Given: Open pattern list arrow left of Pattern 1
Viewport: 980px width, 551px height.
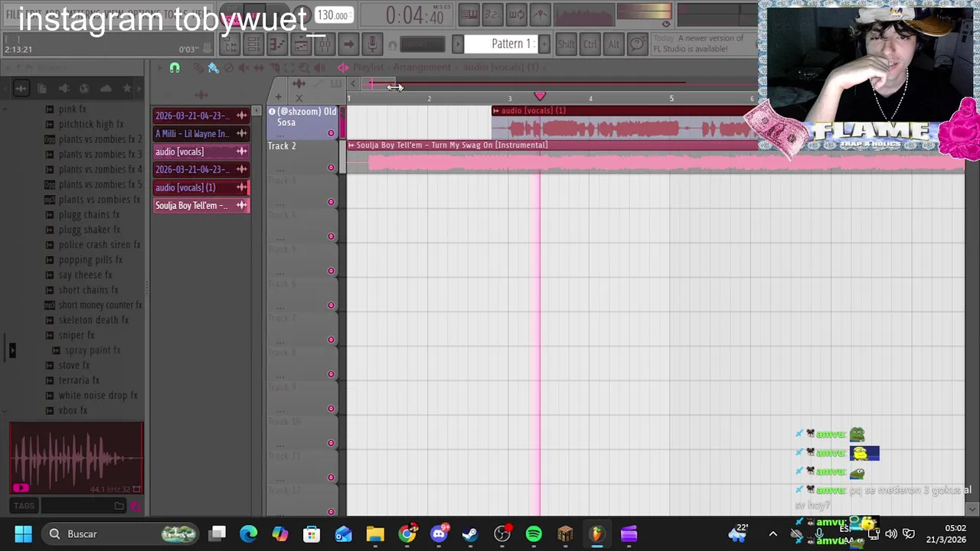Looking at the screenshot, I should coord(458,44).
